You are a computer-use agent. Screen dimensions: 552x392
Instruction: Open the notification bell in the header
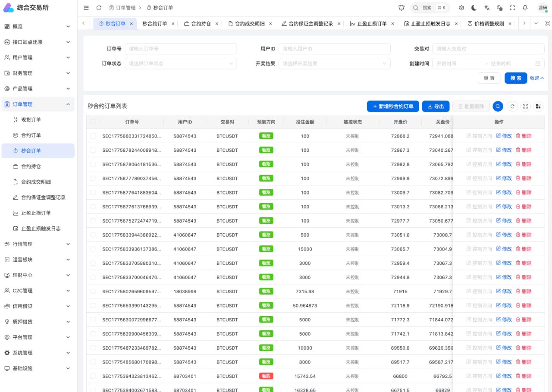[x=525, y=8]
